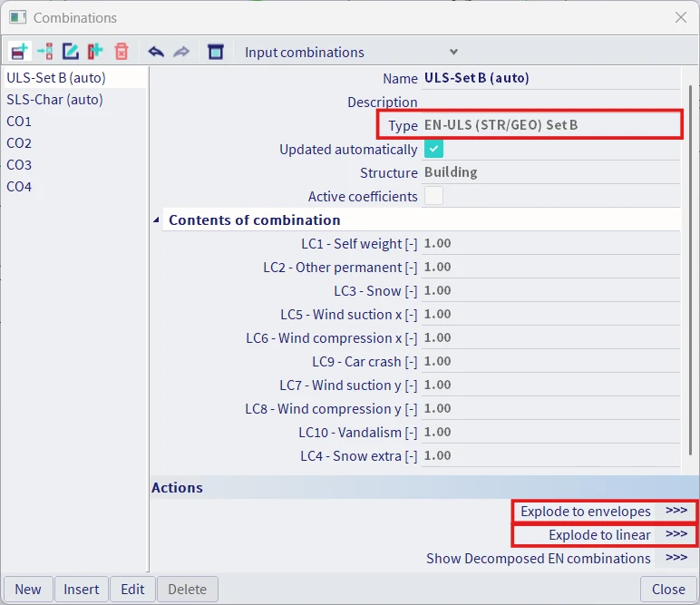This screenshot has height=605, width=700.
Task: Click the Copy combination toolbar icon
Action: (94, 52)
